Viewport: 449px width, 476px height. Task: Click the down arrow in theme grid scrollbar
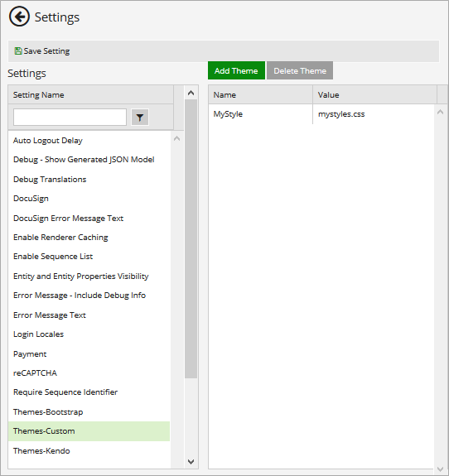pyautogui.click(x=440, y=469)
